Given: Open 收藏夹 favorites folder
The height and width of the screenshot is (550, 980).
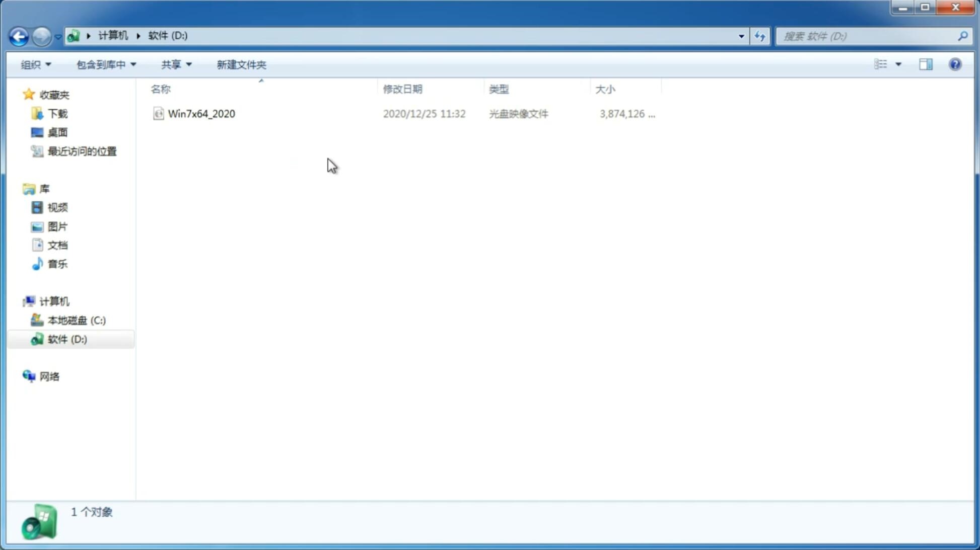Looking at the screenshot, I should pyautogui.click(x=54, y=94).
